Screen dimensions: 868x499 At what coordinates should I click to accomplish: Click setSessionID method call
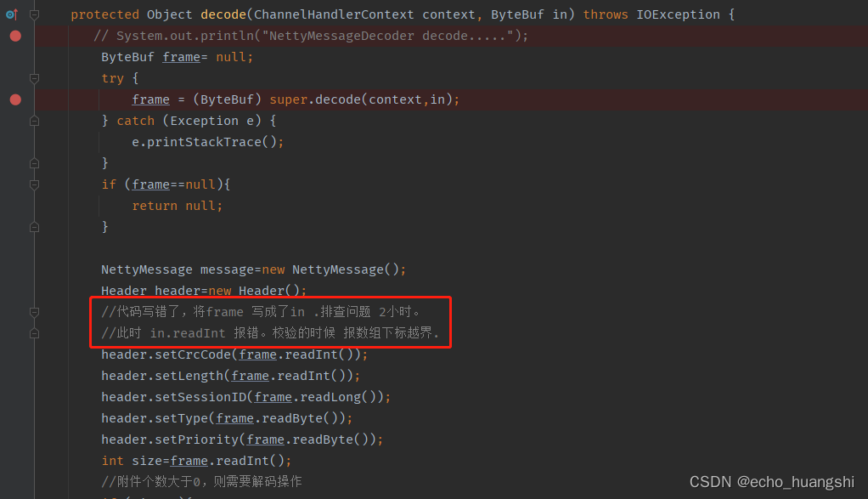click(200, 397)
